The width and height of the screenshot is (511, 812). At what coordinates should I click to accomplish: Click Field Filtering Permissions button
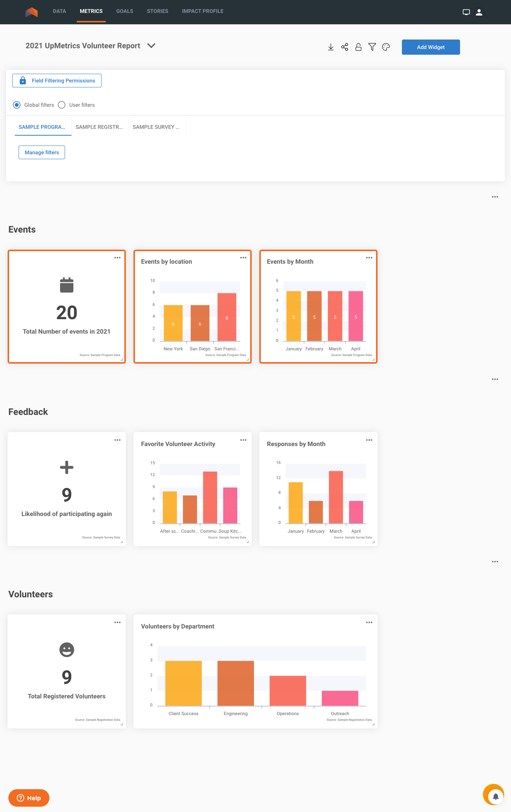click(57, 81)
